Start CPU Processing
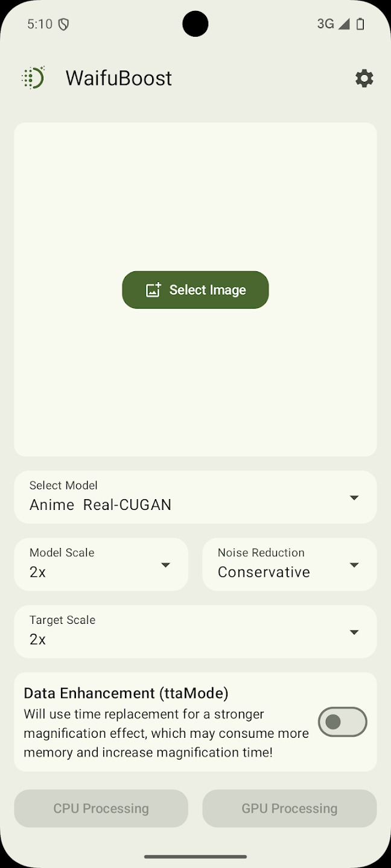The height and width of the screenshot is (868, 391). 101,808
